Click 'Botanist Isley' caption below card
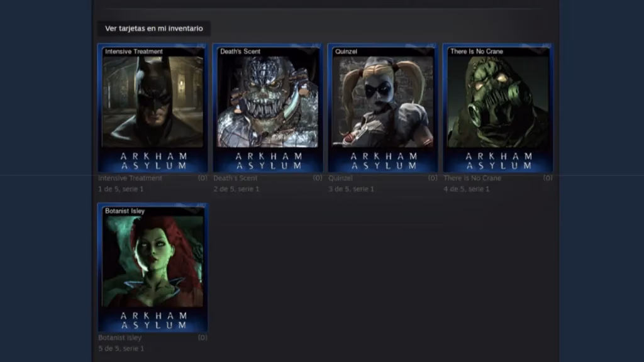Screen dimensions: 644x362 pos(120,337)
